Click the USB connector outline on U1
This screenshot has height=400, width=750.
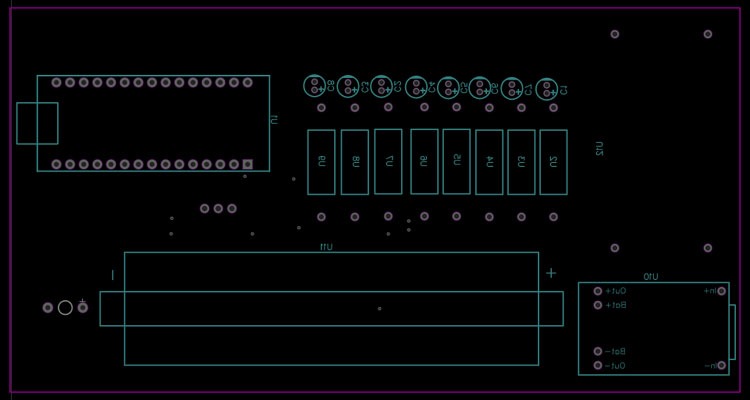[37, 123]
